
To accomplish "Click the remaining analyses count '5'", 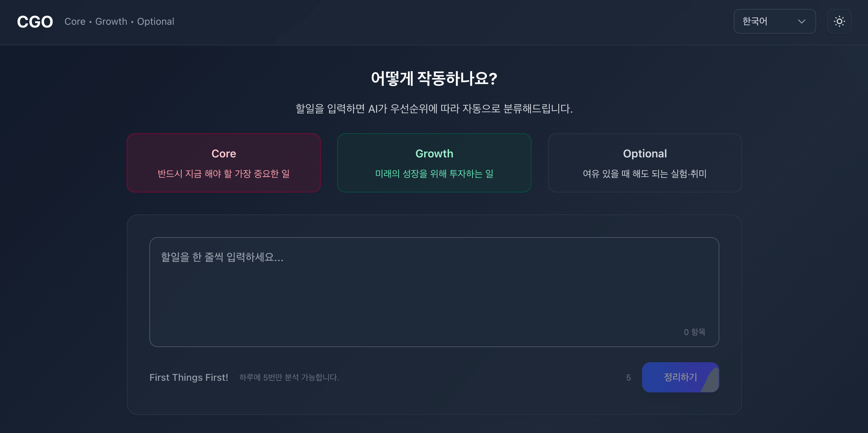I will (628, 377).
